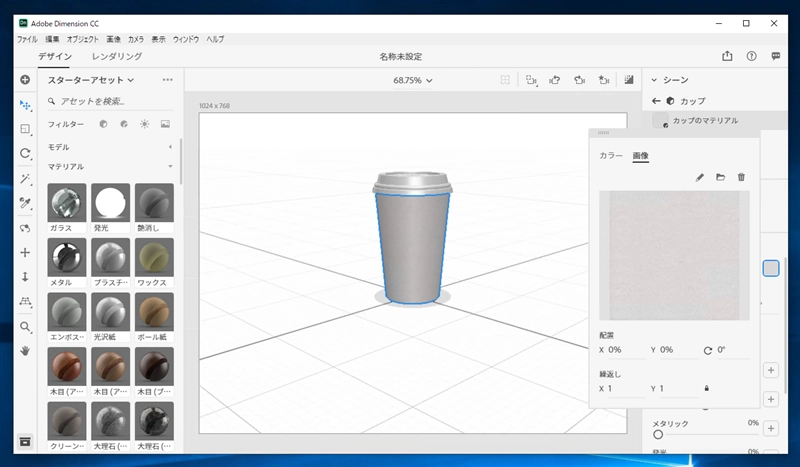The height and width of the screenshot is (467, 800).
Task: Click the 配置 X 0% field
Action: [622, 350]
